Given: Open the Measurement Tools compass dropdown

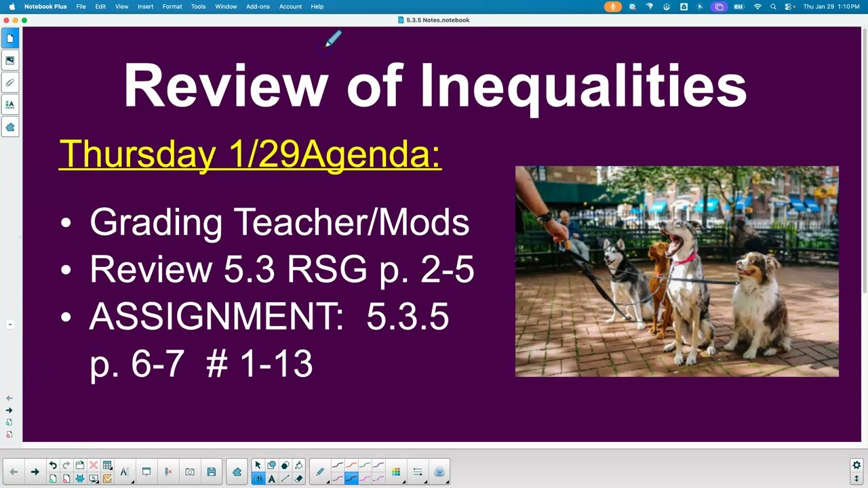Looking at the screenshot, I should coord(125,472).
